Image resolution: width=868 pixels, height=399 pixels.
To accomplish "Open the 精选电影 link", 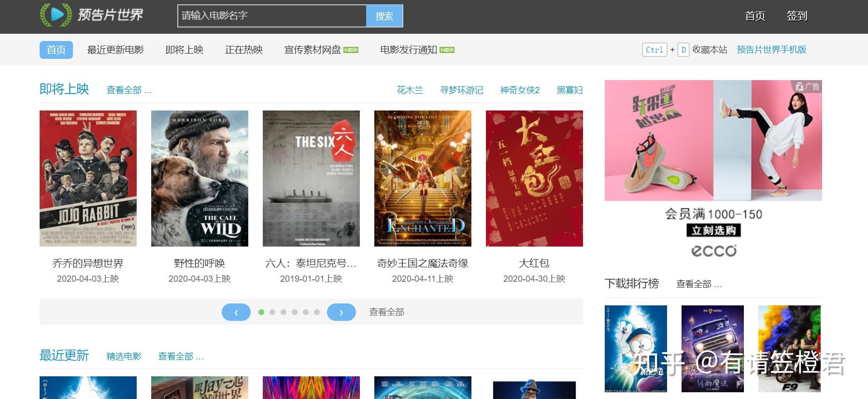I will 124,357.
